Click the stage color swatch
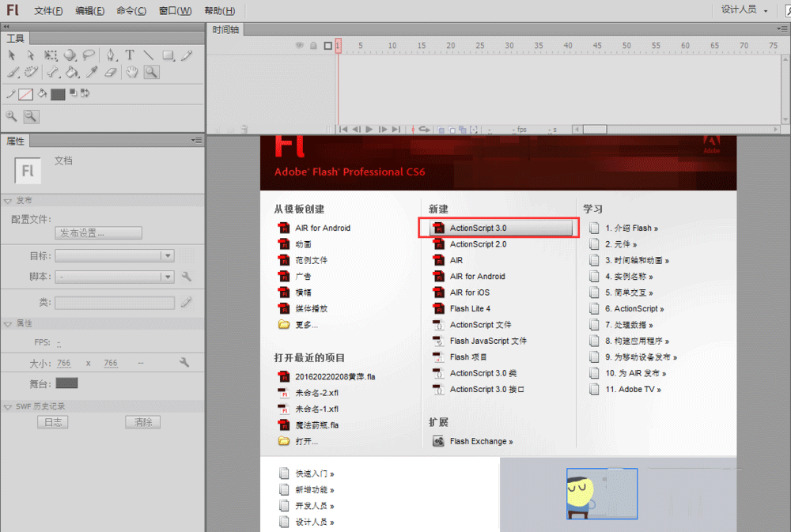 66,383
